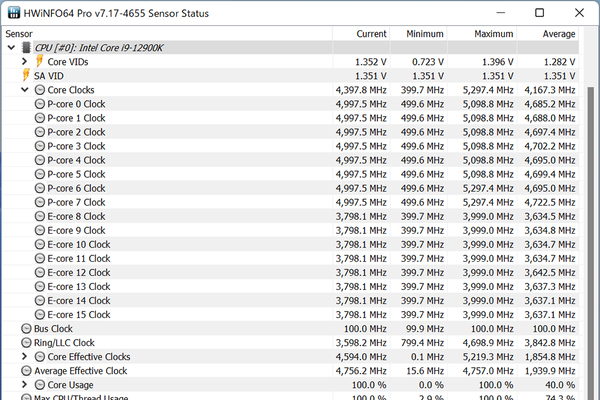Collapse the Core Clocks tree node

pyautogui.click(x=25, y=90)
